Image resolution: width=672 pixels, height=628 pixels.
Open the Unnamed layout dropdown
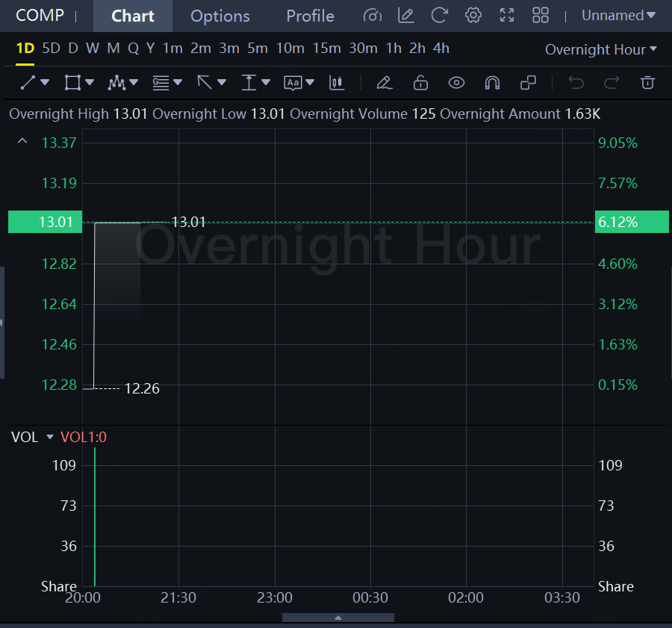pyautogui.click(x=618, y=16)
